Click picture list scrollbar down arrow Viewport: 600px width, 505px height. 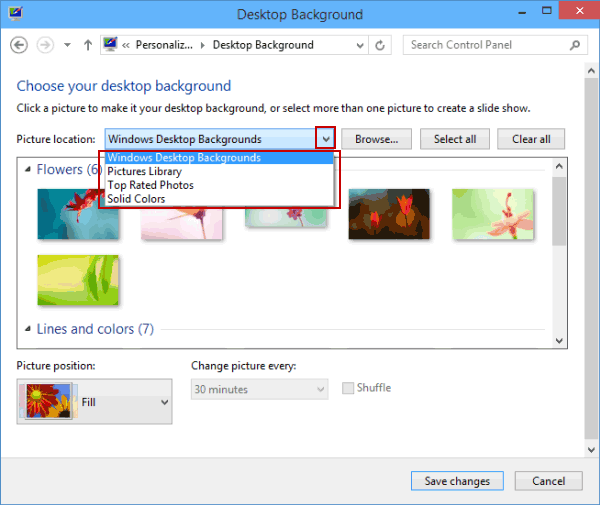(x=559, y=340)
